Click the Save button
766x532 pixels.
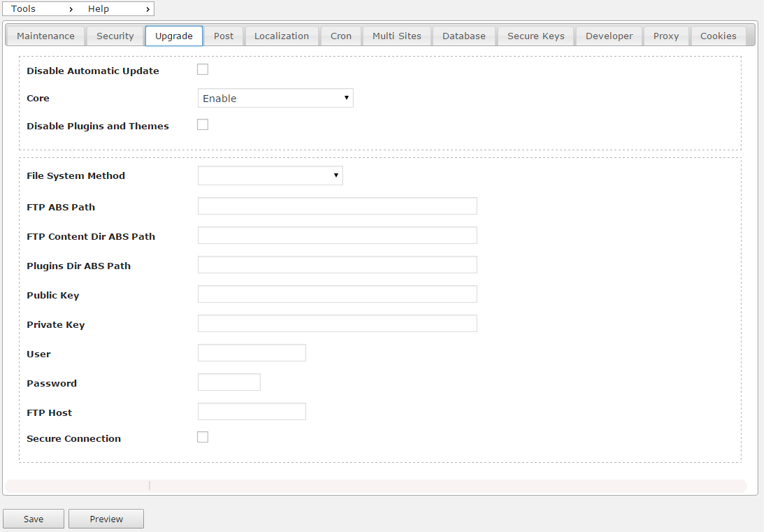coord(34,519)
